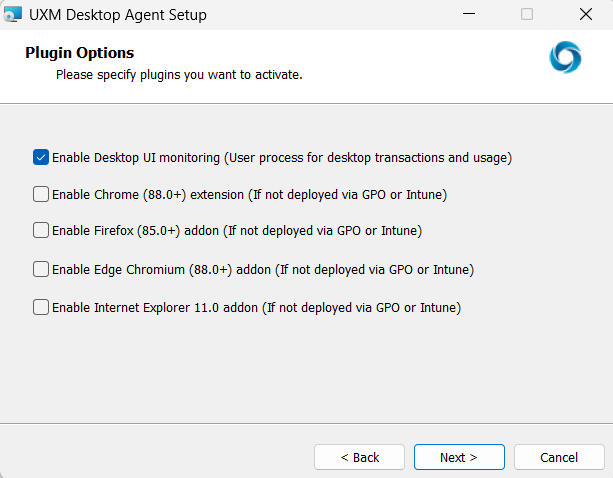Uncheck the Enable Desktop UI monitoring checkbox
Screen dimensions: 613x478
(x=41, y=157)
